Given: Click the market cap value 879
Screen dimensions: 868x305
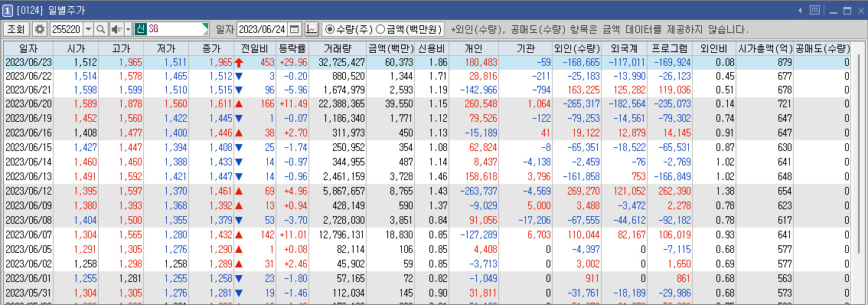Looking at the screenshot, I should (785, 63).
